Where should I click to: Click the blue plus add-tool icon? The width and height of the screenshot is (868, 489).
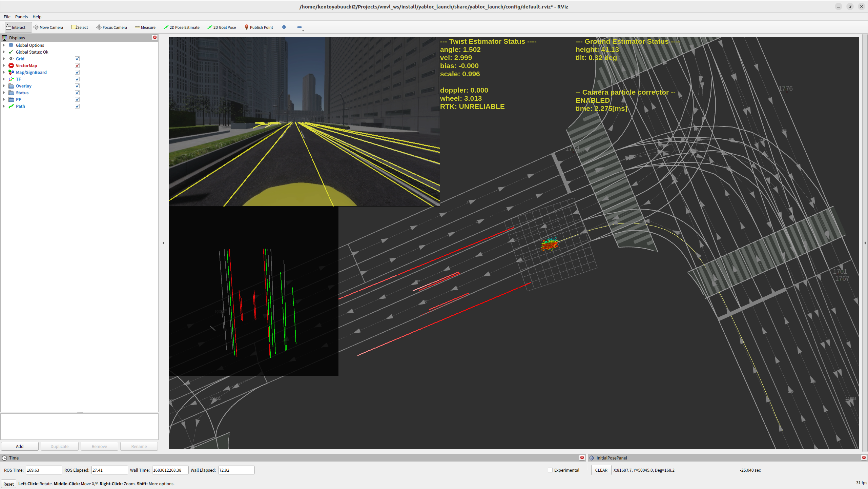(x=284, y=27)
